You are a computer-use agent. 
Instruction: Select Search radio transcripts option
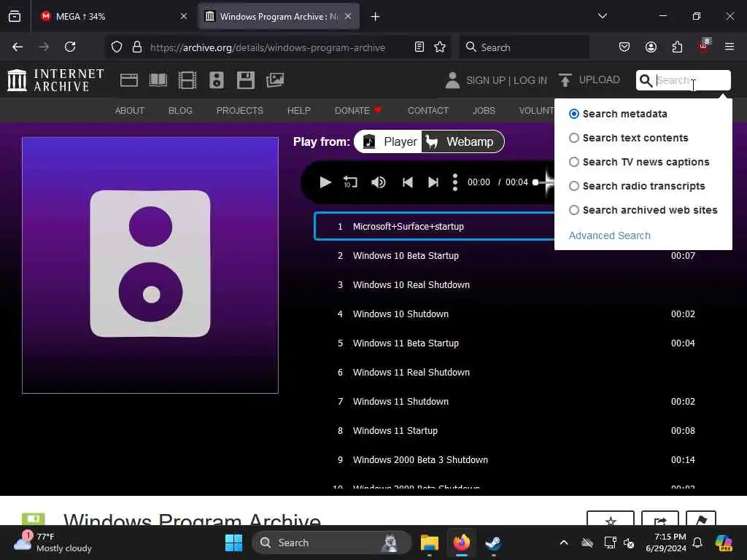click(x=574, y=186)
